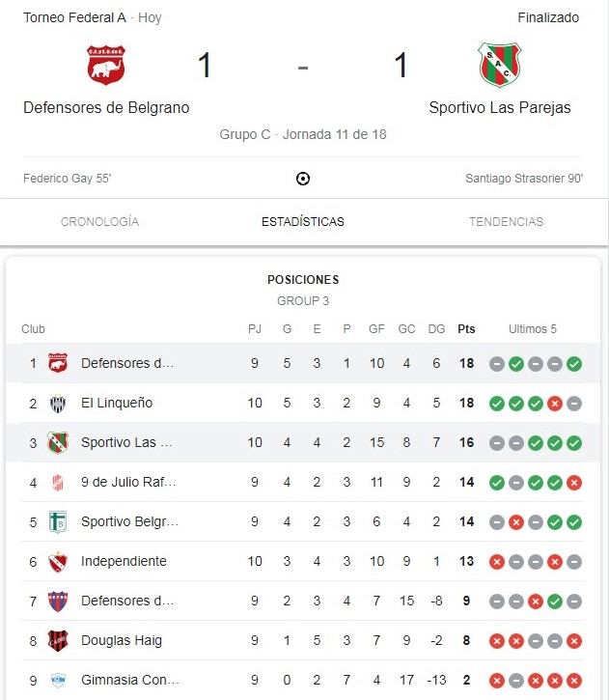Click Douglas Haig club logo

click(58, 641)
